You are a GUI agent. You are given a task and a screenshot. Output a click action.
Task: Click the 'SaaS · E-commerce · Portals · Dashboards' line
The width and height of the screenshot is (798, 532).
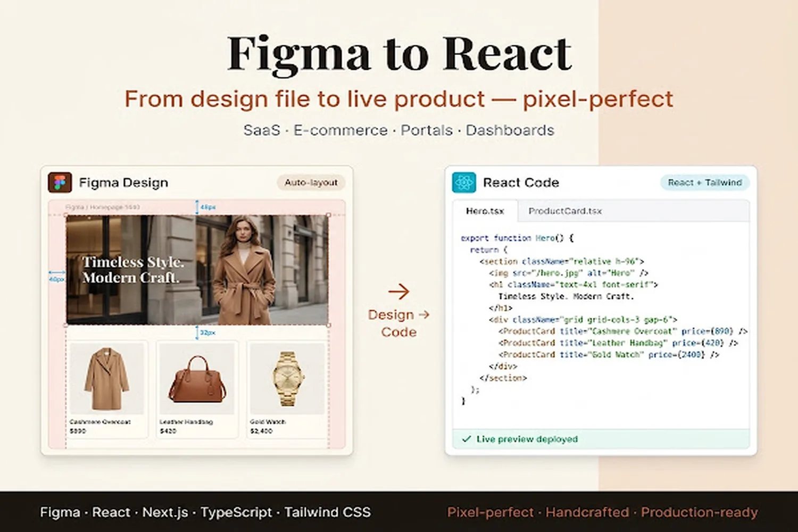click(399, 130)
